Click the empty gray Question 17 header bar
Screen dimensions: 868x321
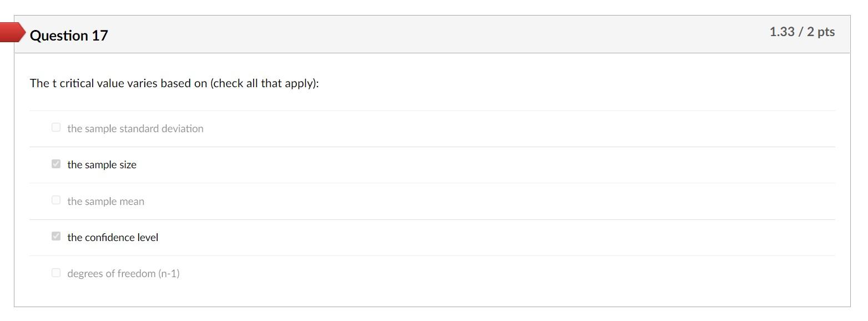[x=438, y=34]
